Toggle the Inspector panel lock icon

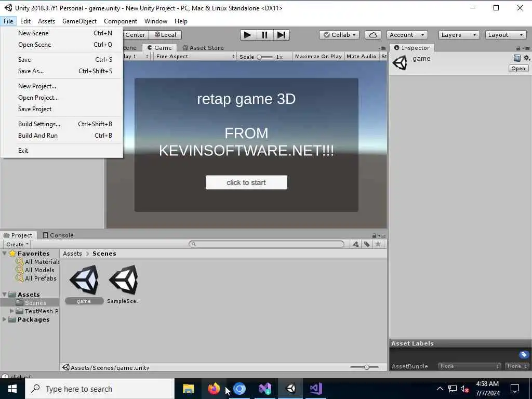point(518,48)
